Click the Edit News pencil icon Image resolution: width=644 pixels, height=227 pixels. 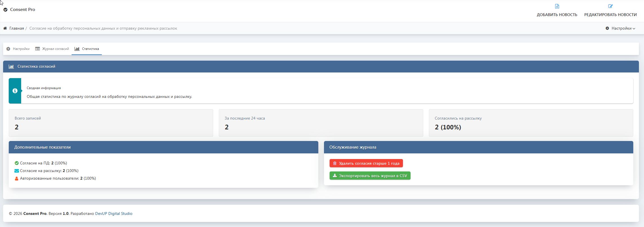click(x=610, y=6)
